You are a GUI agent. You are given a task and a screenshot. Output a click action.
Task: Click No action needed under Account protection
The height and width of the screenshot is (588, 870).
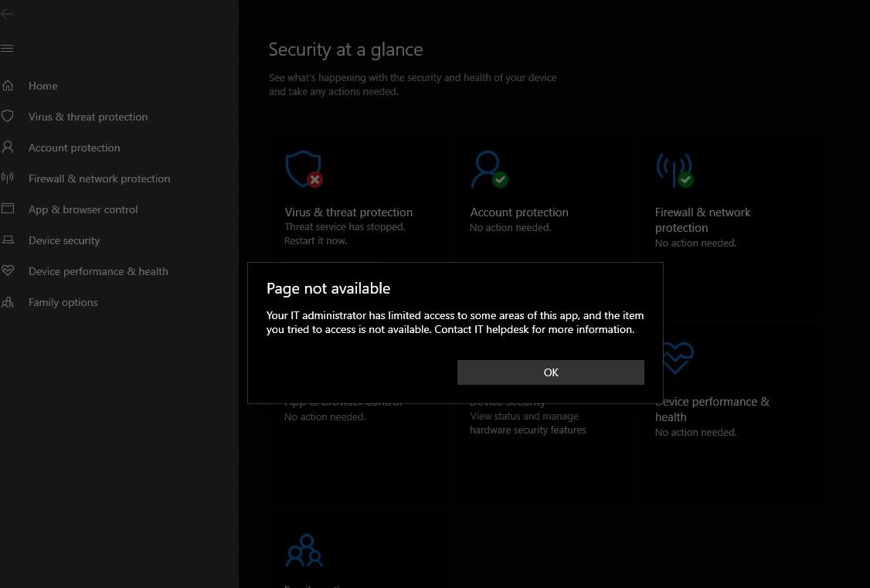pos(511,227)
